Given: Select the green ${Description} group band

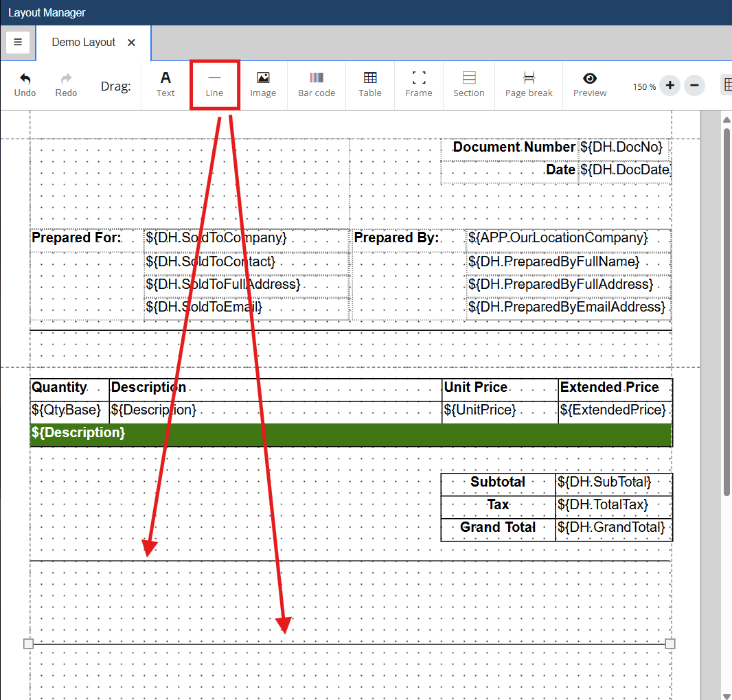Looking at the screenshot, I should pos(350,434).
